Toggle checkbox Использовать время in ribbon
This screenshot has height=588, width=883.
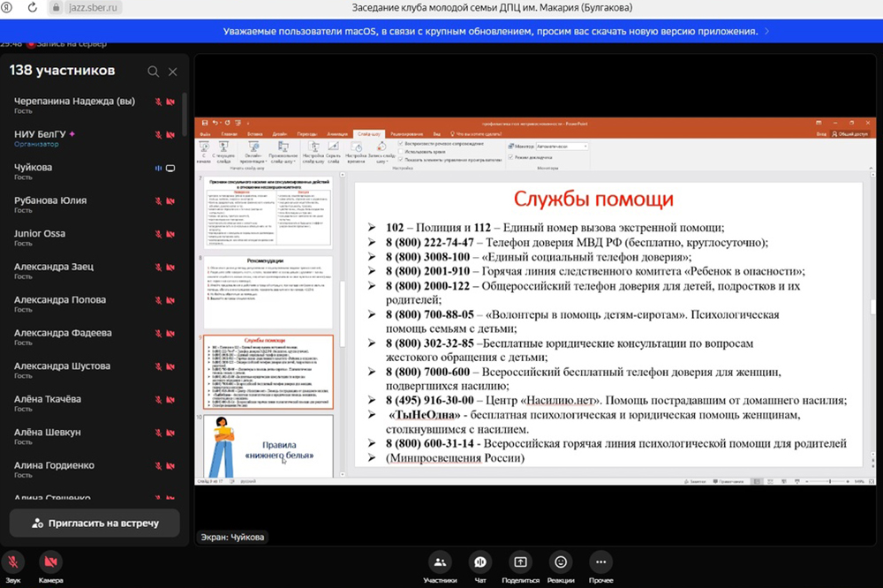402,152
